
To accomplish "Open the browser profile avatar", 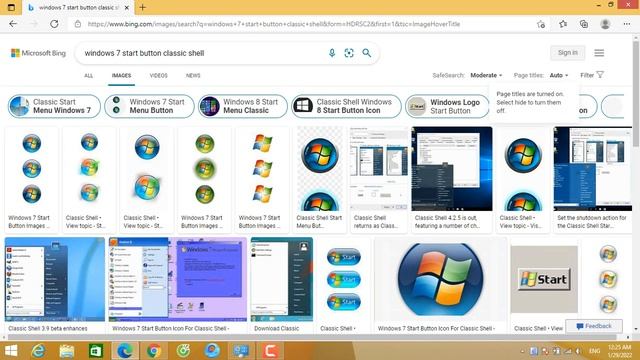I will (605, 24).
